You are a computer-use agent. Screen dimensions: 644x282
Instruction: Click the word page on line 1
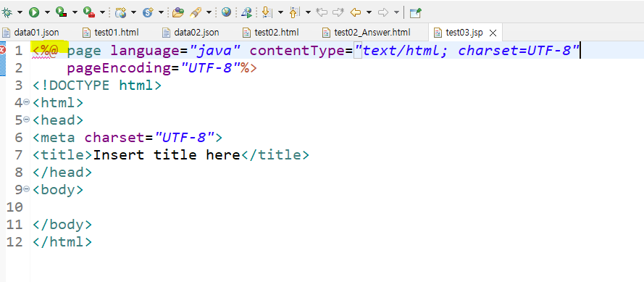point(84,51)
